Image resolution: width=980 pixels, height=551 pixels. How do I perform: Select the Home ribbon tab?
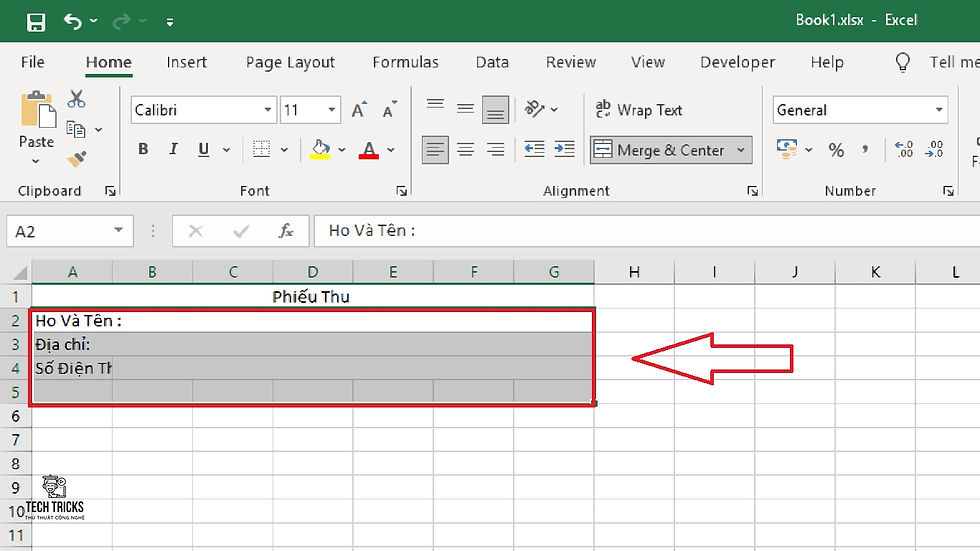coord(109,62)
